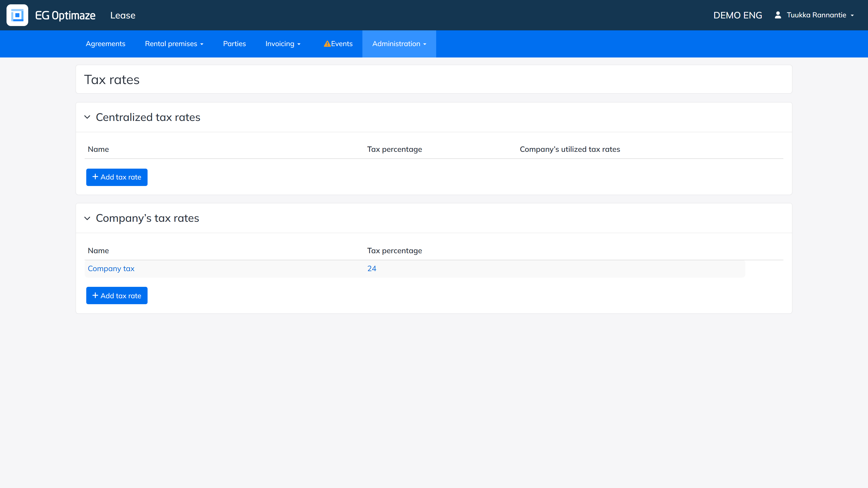The height and width of the screenshot is (488, 868).
Task: Collapse the Centralized tax rates section
Action: tap(87, 117)
